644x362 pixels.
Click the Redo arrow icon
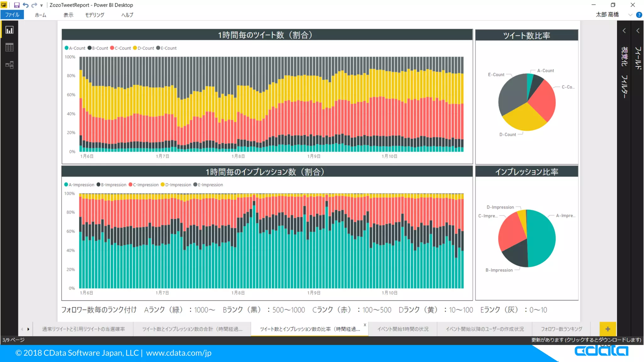pyautogui.click(x=34, y=5)
